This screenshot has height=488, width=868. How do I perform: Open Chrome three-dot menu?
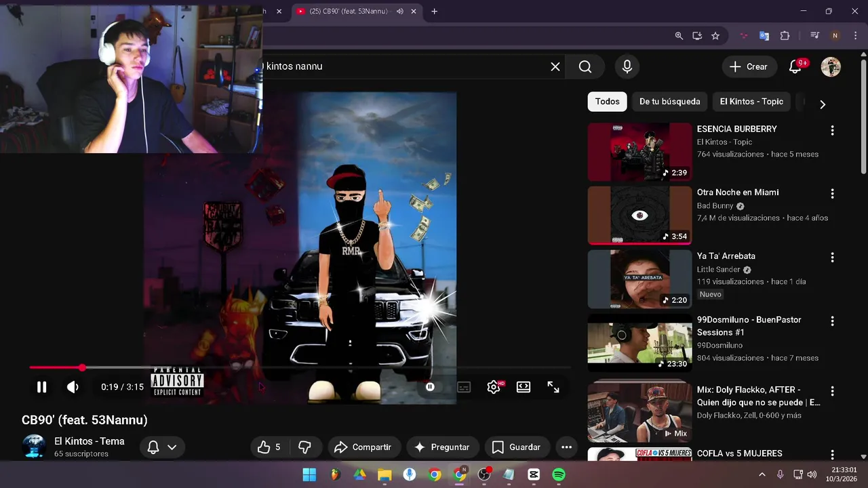[x=855, y=36]
